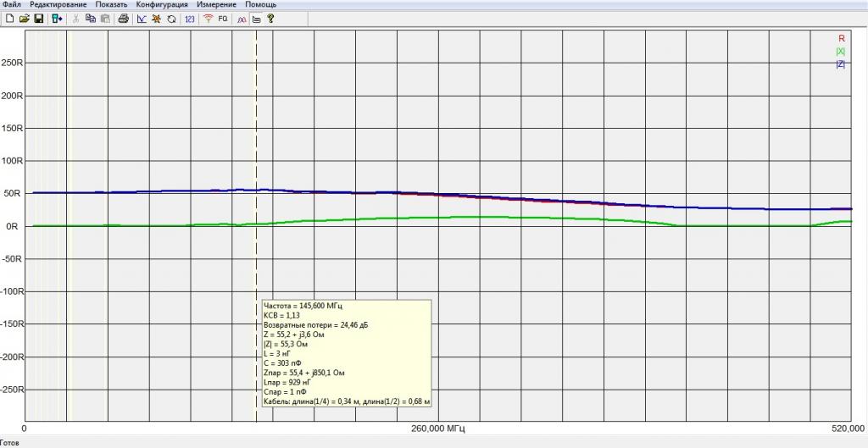Click the orange star-shaped toolbar icon

(x=157, y=19)
